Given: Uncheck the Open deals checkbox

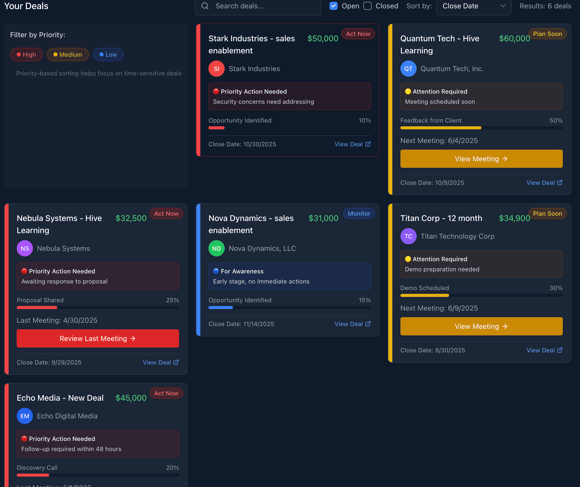Looking at the screenshot, I should (333, 6).
